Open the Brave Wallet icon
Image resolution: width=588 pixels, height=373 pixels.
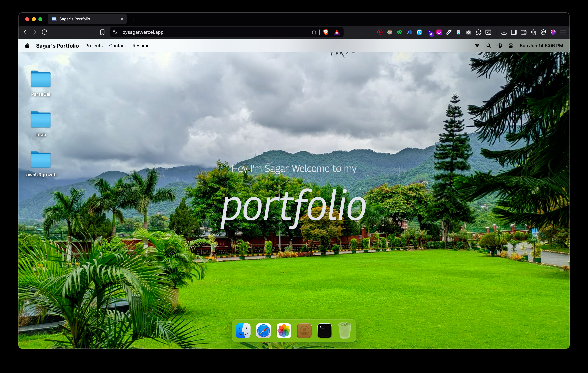[x=524, y=32]
